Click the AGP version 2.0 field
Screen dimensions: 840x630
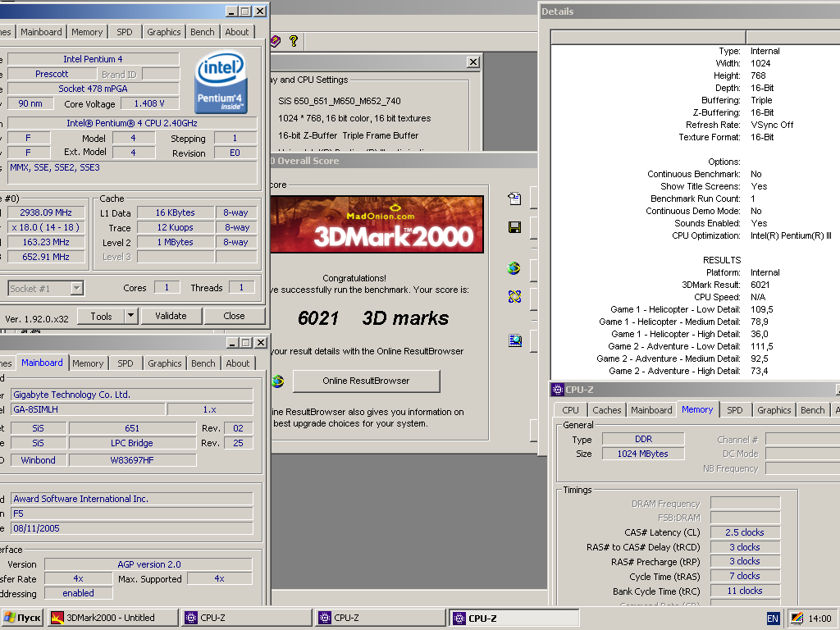(148, 564)
